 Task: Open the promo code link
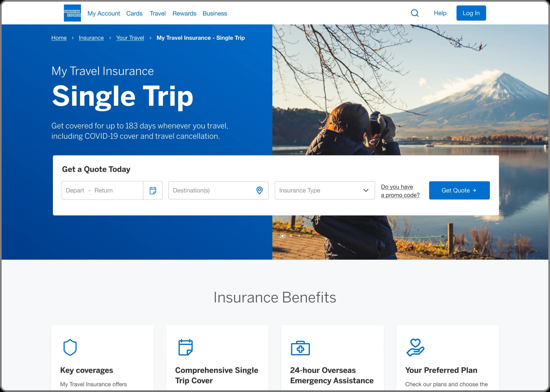(x=400, y=191)
